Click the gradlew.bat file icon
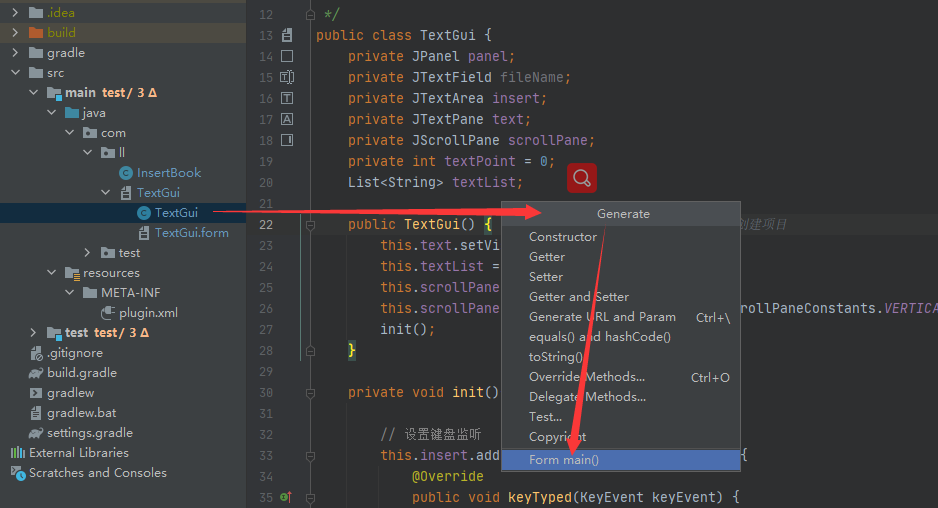 point(36,413)
